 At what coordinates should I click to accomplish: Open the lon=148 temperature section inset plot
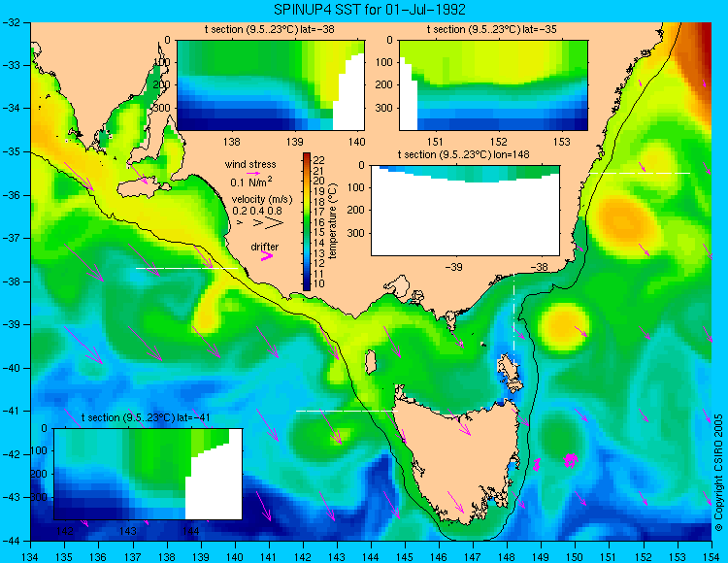click(465, 211)
